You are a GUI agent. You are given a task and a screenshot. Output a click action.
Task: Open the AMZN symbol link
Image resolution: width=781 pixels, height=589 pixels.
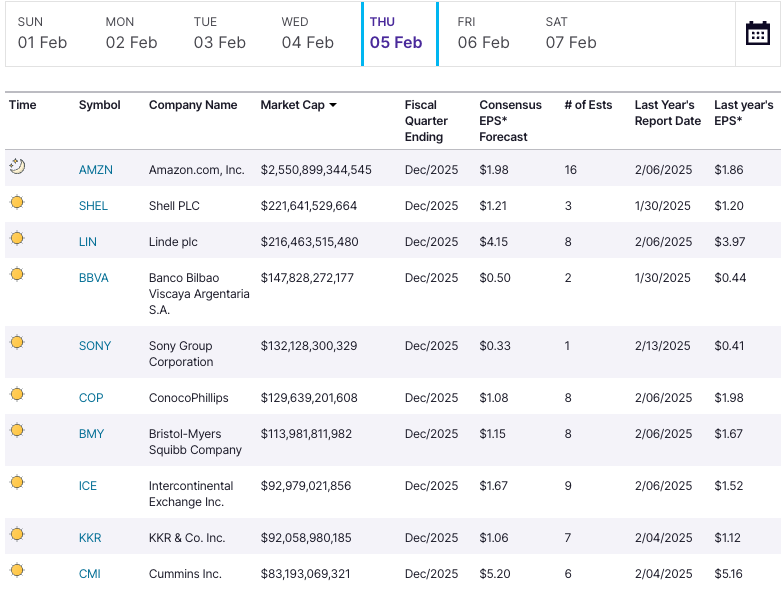[96, 170]
